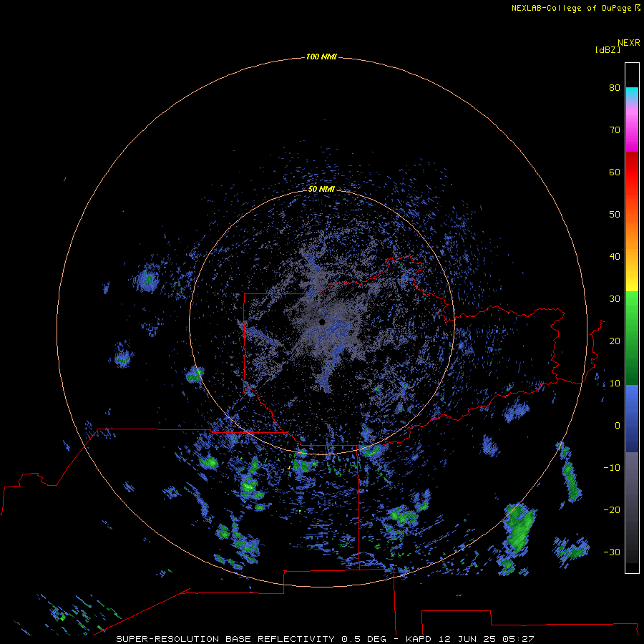Click the 80 dBZ scale value

[x=615, y=87]
